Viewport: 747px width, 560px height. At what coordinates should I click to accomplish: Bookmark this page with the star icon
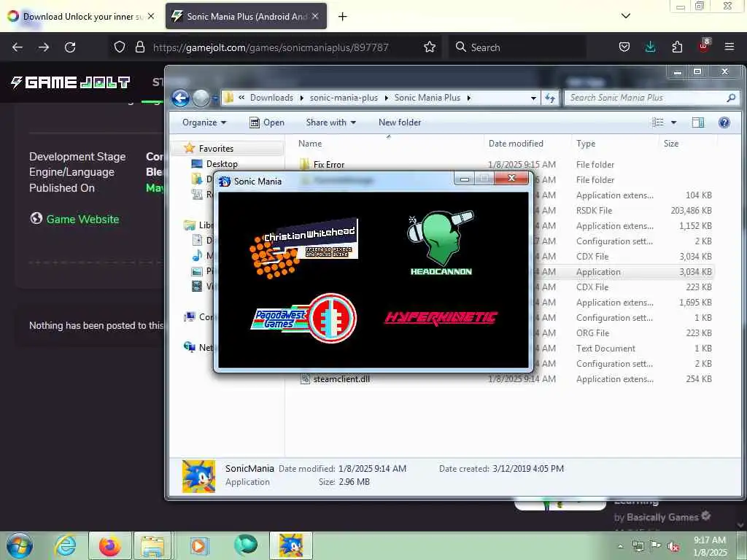pyautogui.click(x=429, y=47)
